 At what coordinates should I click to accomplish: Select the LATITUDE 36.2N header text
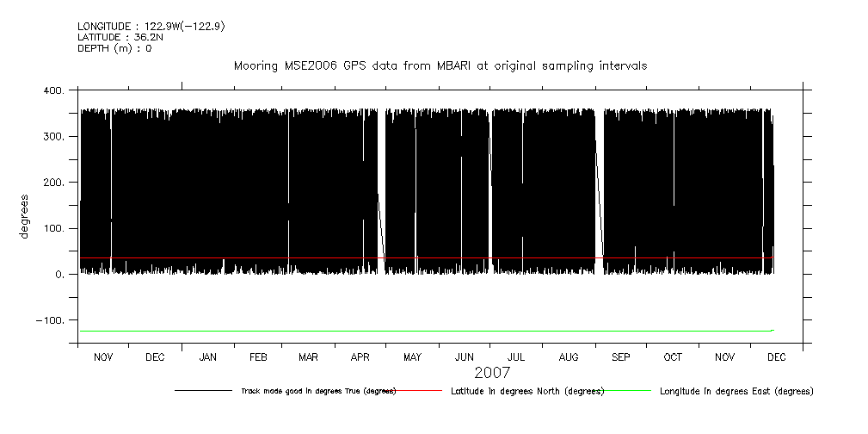pyautogui.click(x=120, y=37)
